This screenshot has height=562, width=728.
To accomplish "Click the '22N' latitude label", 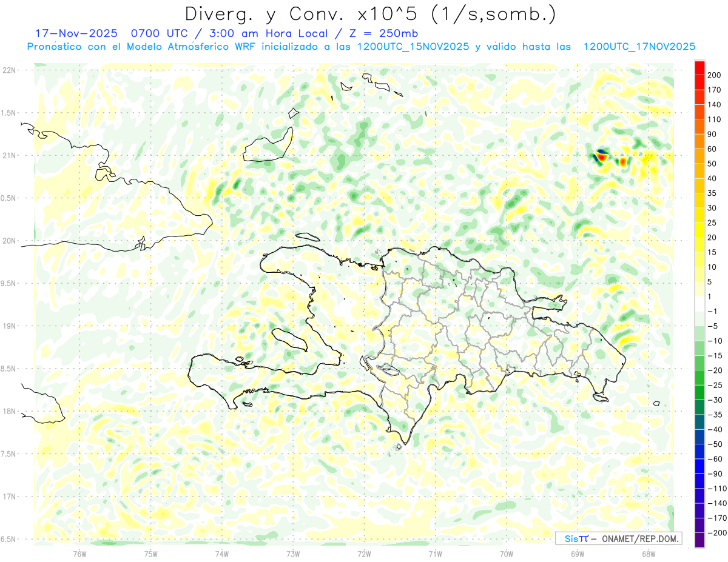I will click(9, 70).
